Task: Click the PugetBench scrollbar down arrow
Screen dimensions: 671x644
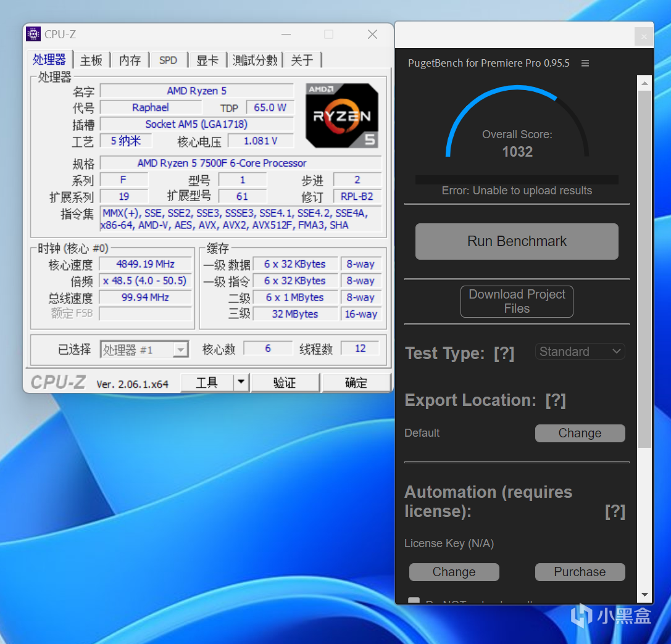Action: point(644,595)
